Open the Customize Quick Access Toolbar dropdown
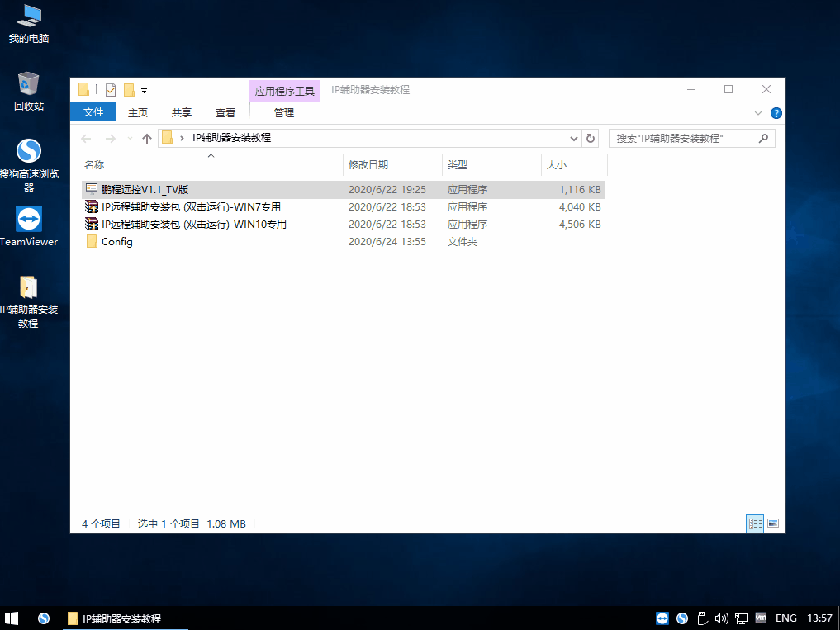 (144, 91)
